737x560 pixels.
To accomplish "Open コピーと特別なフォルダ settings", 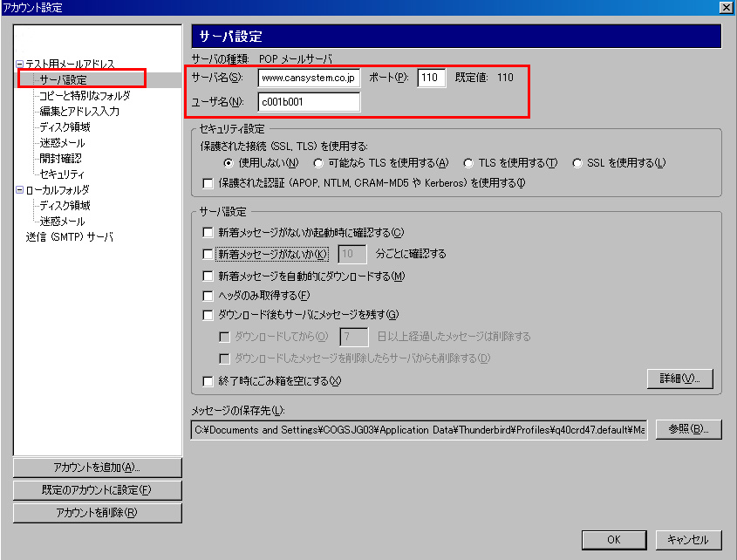I will [85, 95].
